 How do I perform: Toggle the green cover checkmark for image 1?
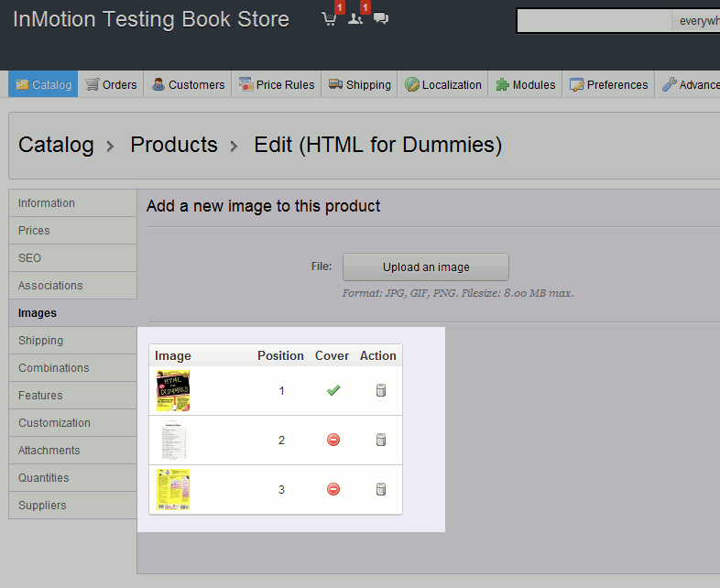coord(333,391)
